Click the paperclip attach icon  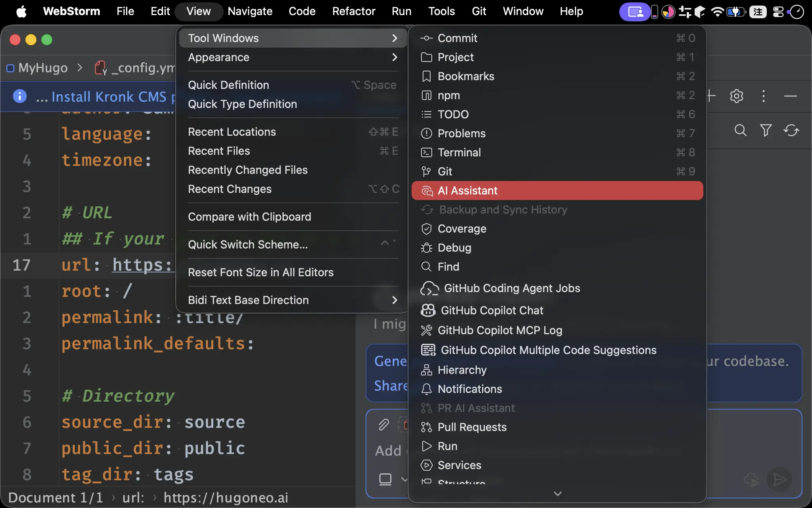383,425
